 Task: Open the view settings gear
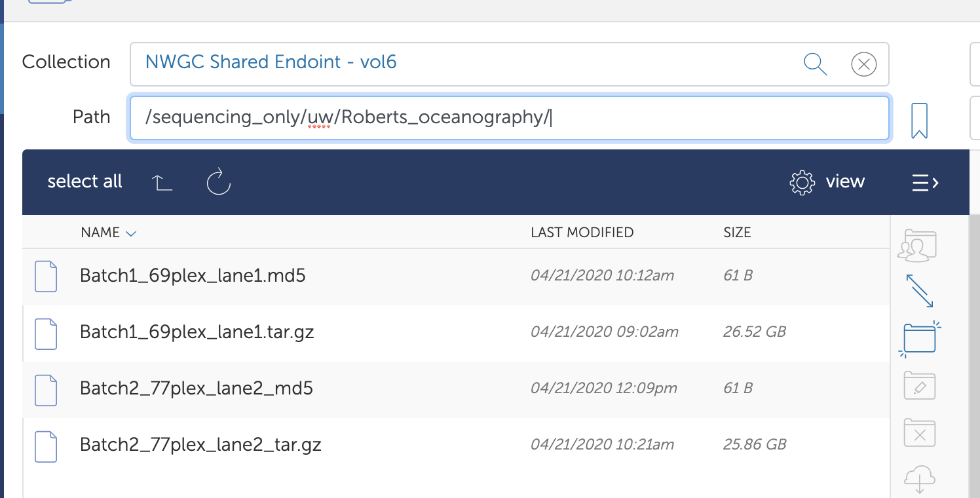pos(802,182)
